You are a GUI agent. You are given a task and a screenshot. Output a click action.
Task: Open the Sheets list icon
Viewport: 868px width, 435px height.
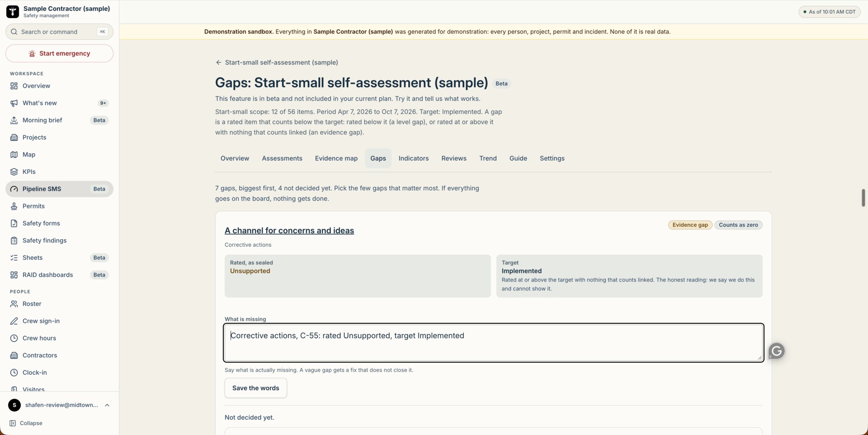pos(14,258)
